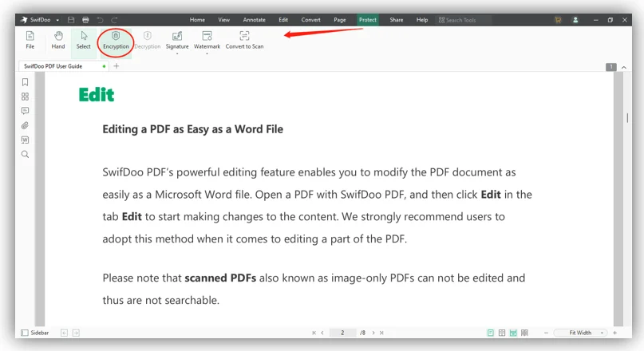Open the bookmarks sidebar panel
This screenshot has height=351, width=644.
25,82
